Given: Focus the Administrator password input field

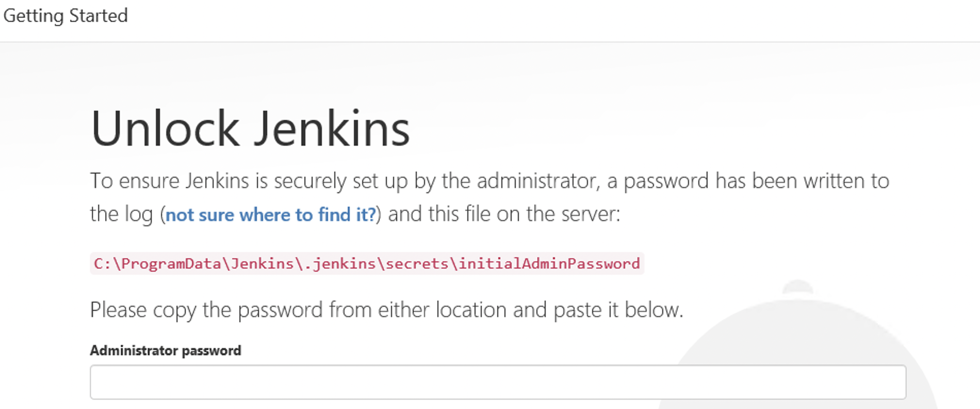Looking at the screenshot, I should 498,382.
